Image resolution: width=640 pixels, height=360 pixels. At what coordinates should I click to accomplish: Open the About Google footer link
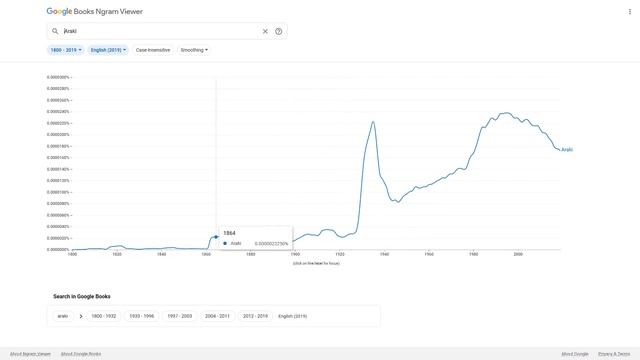pos(575,354)
